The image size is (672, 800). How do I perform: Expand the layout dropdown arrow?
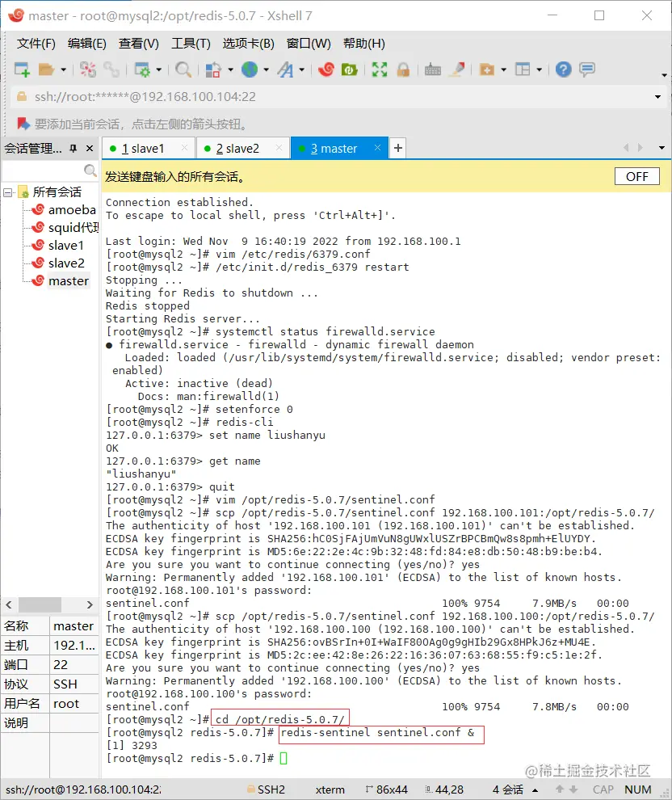tap(540, 69)
